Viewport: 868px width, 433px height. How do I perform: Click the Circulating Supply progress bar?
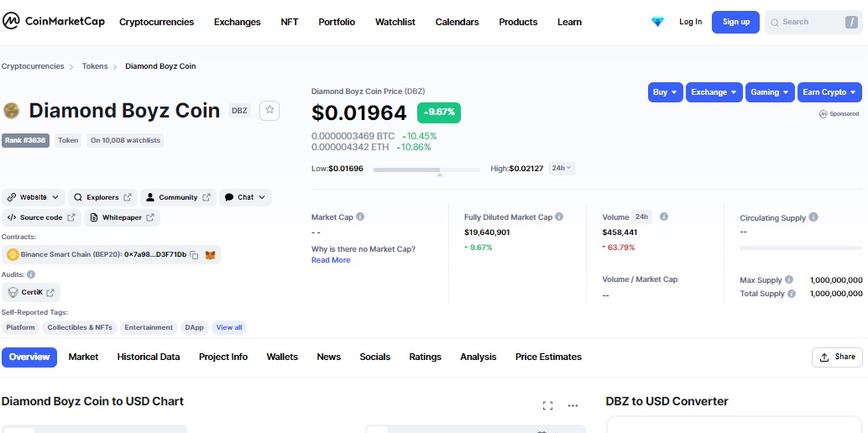(x=801, y=248)
